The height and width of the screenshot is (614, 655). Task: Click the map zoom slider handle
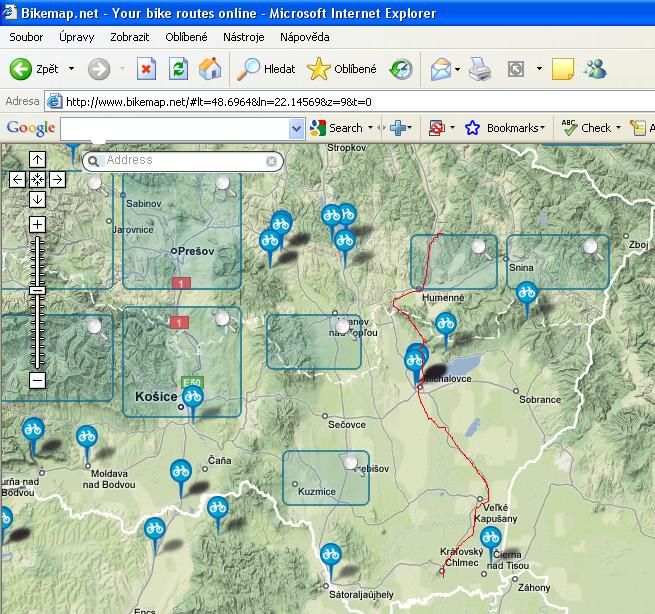click(37, 290)
